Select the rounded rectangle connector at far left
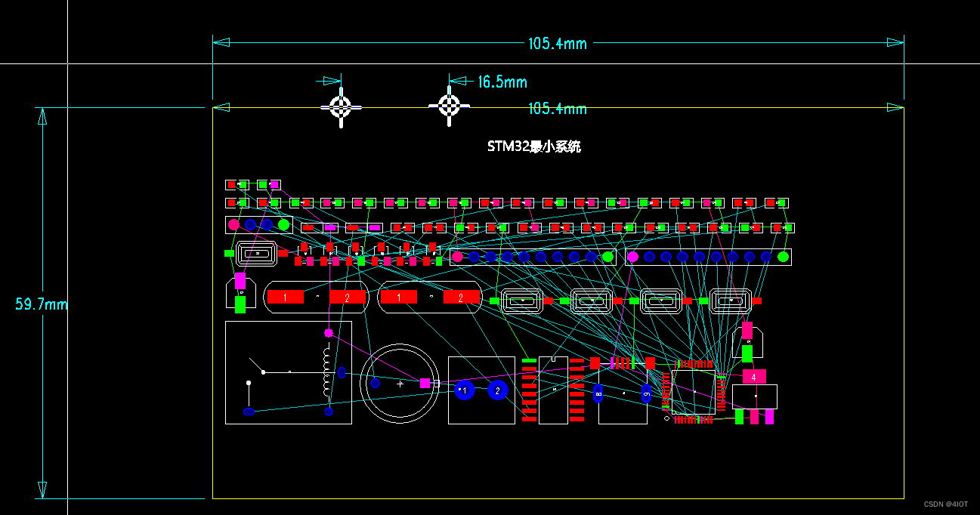This screenshot has height=515, width=980. coord(255,253)
